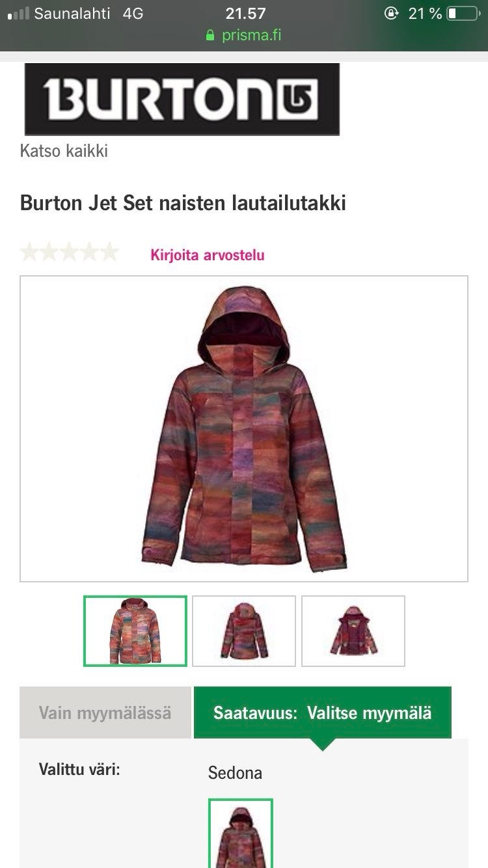Choose the Sedona color swatch
The image size is (488, 868).
pos(241,833)
